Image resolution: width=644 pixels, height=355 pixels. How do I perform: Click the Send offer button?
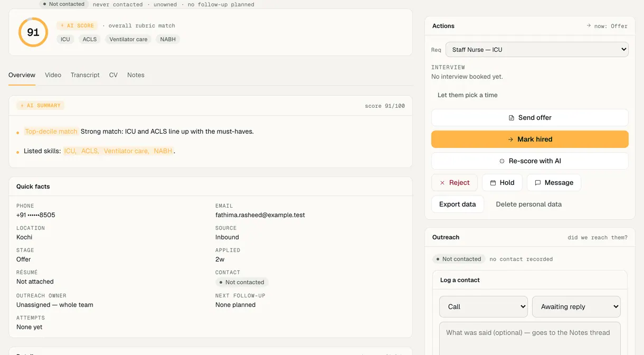coord(529,118)
